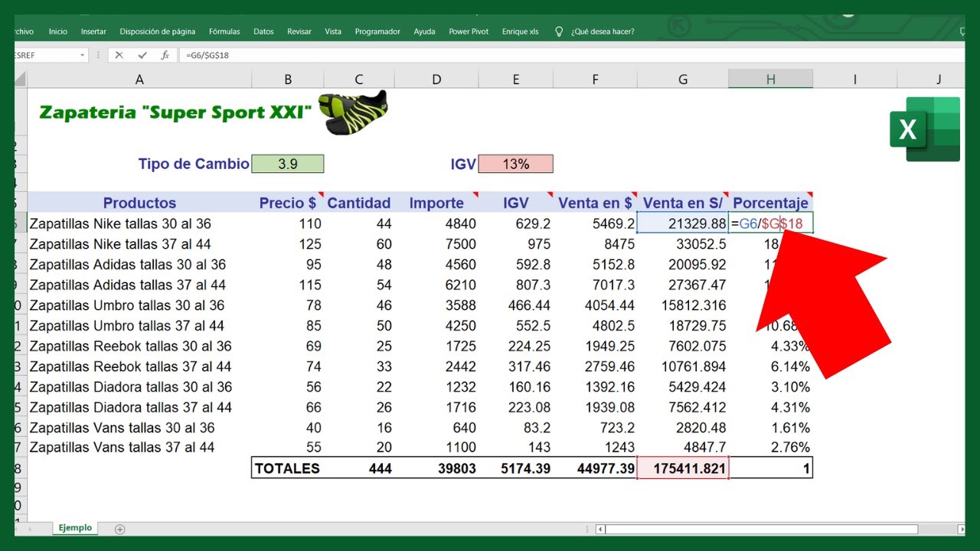This screenshot has height=551, width=980.
Task: Add a new sheet with the plus icon
Action: 119,529
